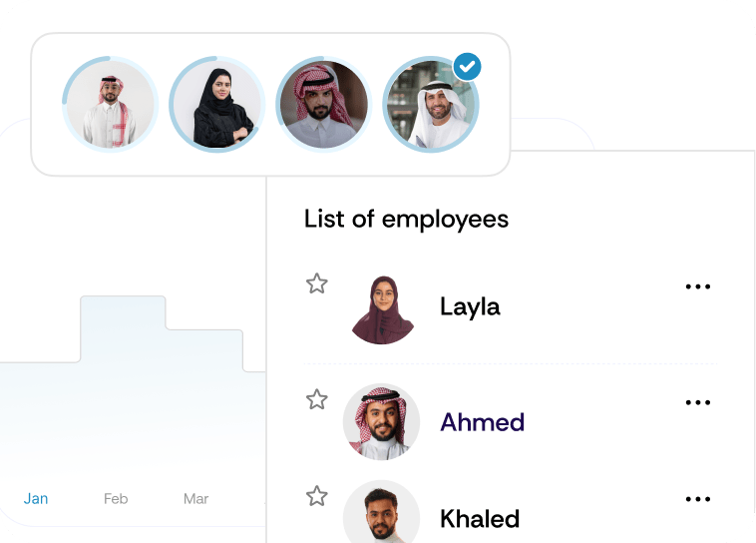
Task: Click the Khaled employee name
Action: tap(480, 519)
